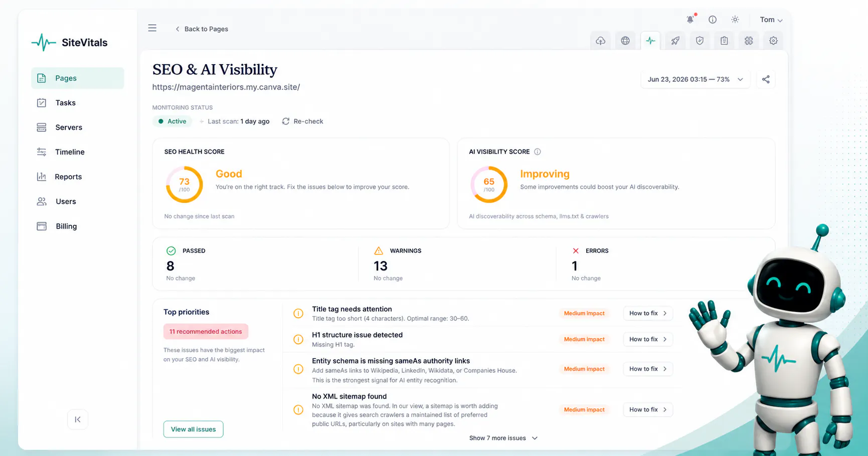Screen dimensions: 868x456
Task: Click the green Passed checkmark icon
Action: click(x=171, y=251)
